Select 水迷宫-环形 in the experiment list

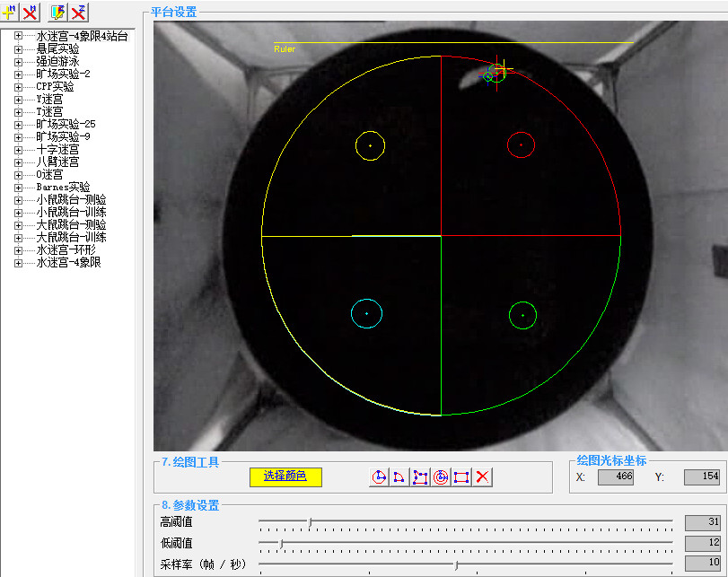coord(66,249)
